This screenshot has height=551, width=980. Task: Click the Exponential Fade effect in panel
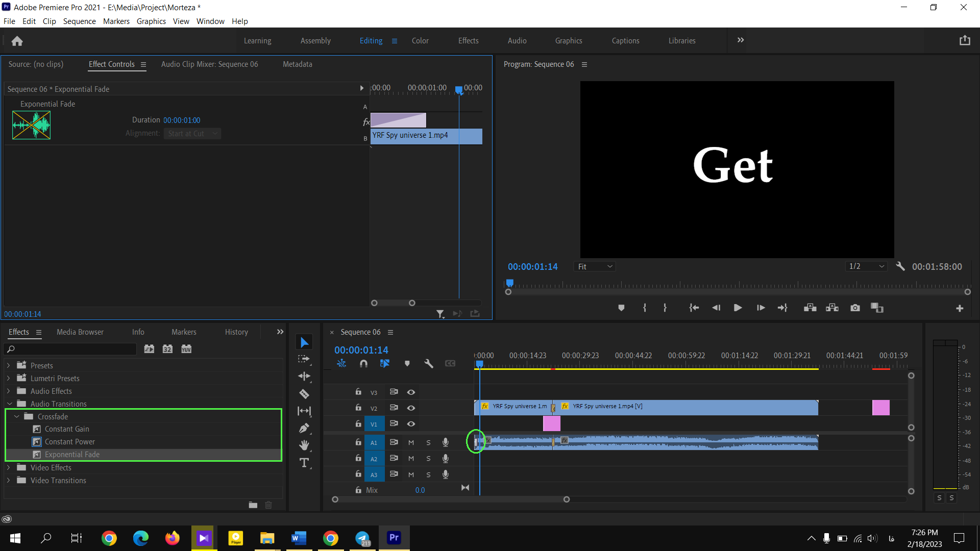tap(72, 454)
